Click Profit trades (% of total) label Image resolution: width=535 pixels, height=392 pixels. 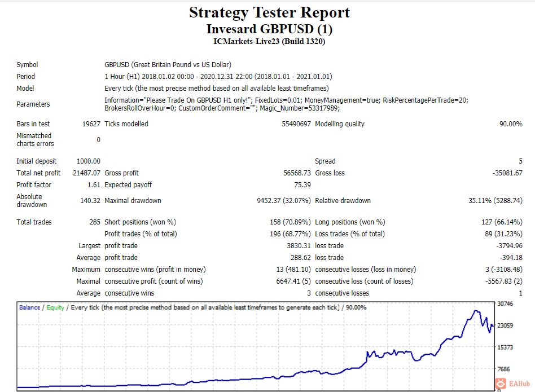141,234
